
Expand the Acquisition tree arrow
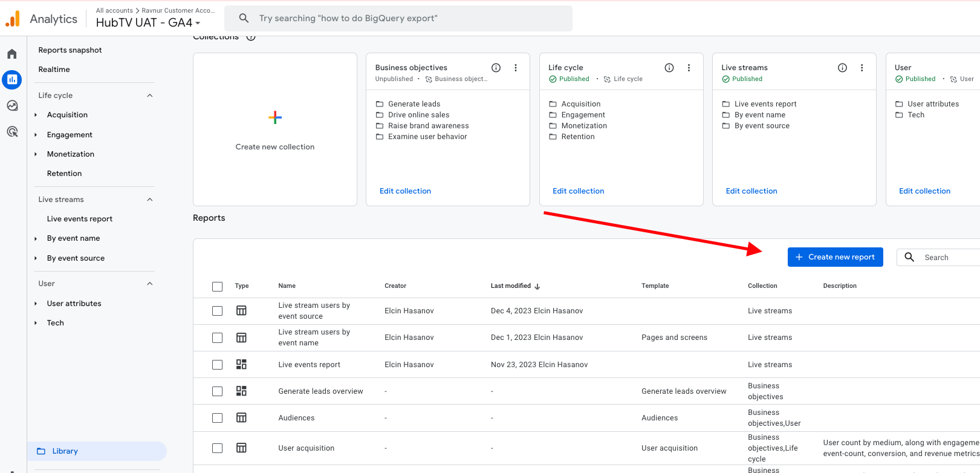36,115
